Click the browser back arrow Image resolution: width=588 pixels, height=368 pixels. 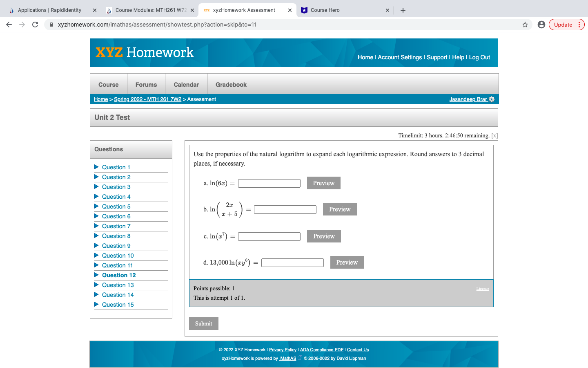(x=9, y=25)
